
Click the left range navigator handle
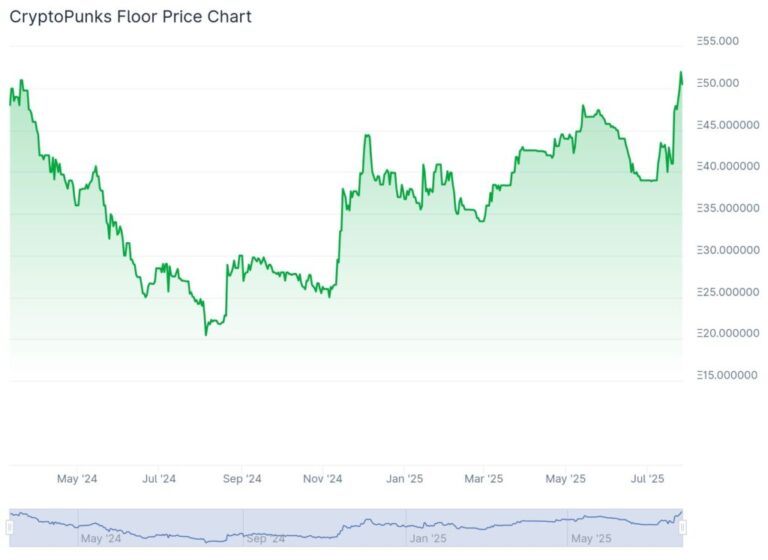pos(9,528)
